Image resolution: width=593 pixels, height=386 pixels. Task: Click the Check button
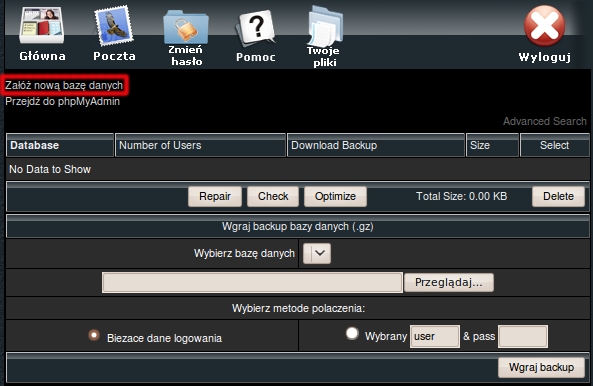click(x=273, y=196)
